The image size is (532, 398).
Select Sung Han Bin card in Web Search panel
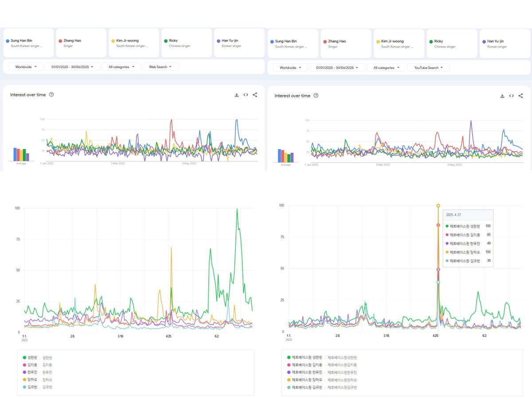28,43
